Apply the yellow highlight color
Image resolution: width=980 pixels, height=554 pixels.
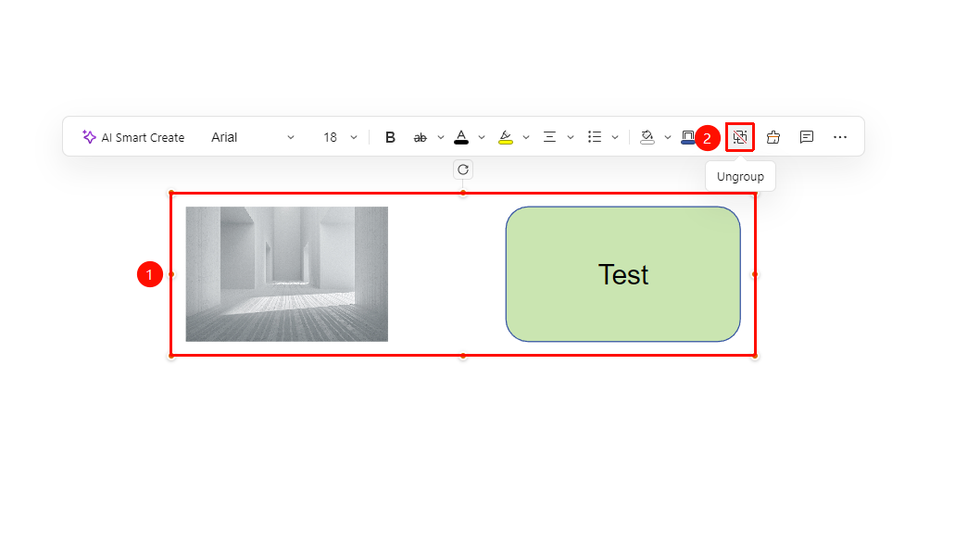pos(506,137)
